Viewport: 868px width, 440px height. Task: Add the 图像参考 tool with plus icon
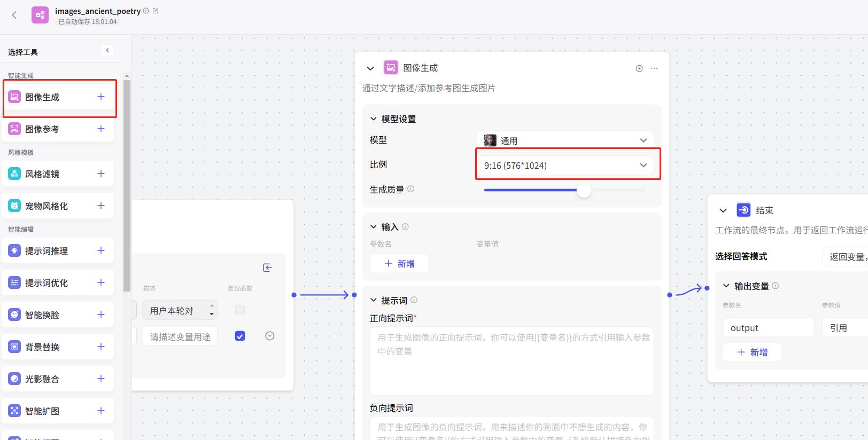101,129
